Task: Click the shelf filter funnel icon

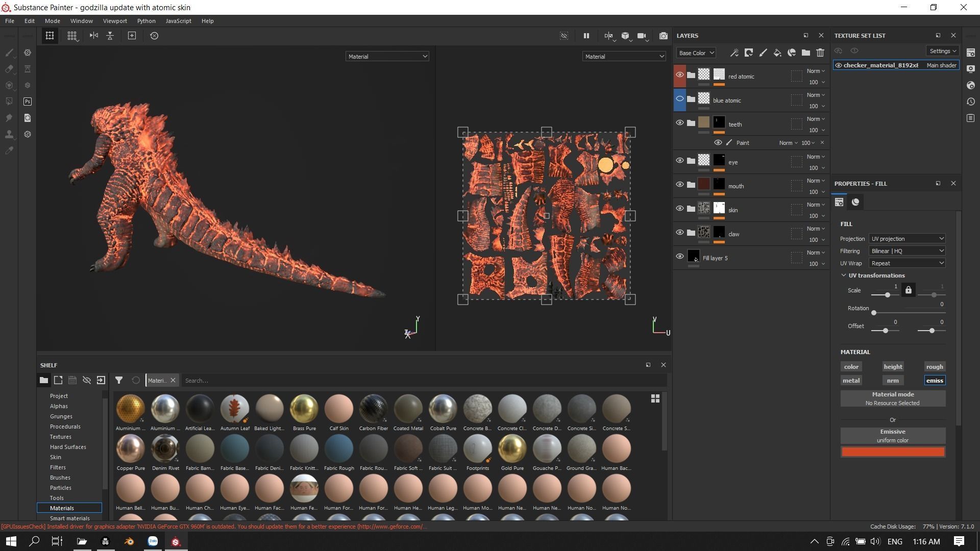Action: pos(119,380)
